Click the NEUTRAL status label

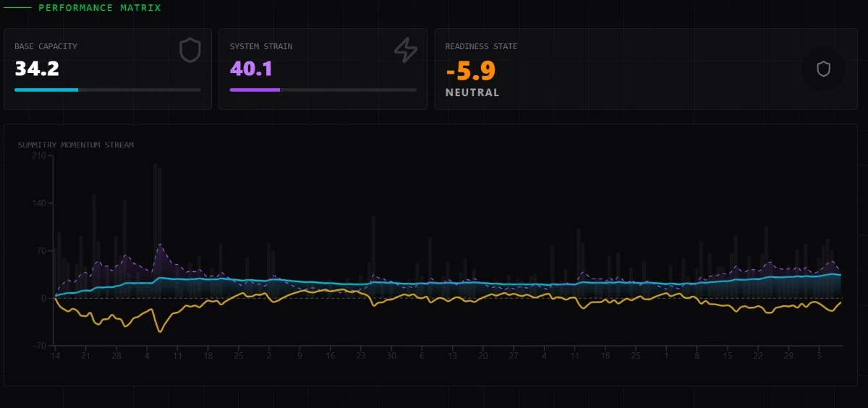pos(472,93)
